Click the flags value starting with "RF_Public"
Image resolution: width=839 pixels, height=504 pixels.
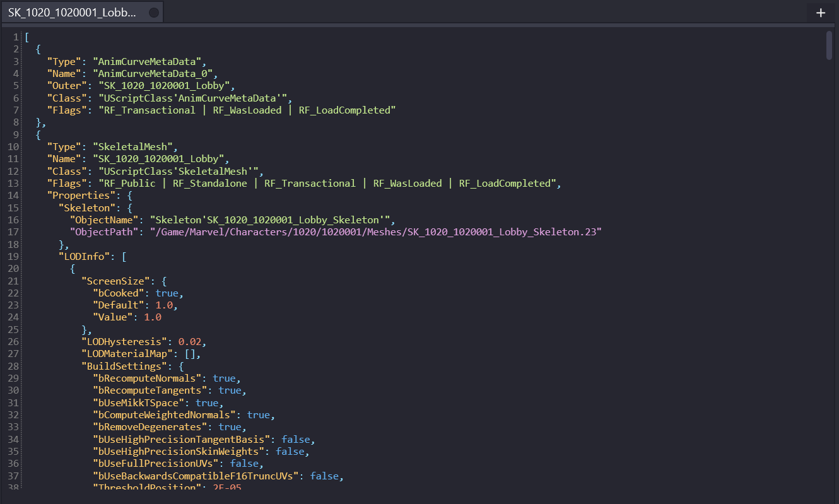[x=326, y=183]
